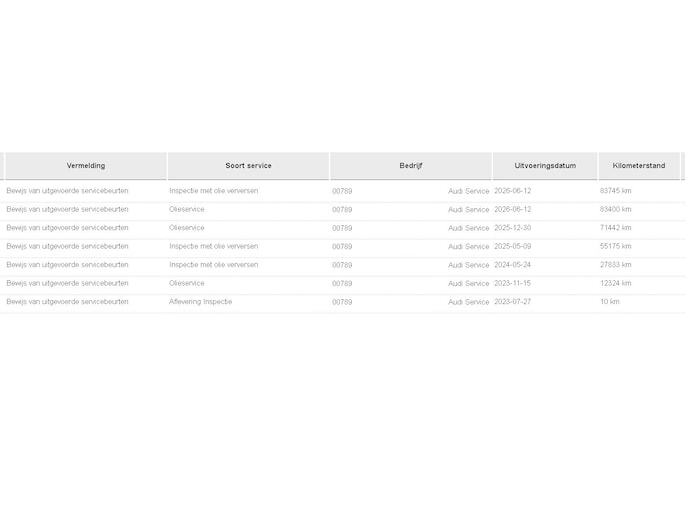The height and width of the screenshot is (514, 685).
Task: Open the Aflevering Inspectie entry
Action: coord(342,302)
